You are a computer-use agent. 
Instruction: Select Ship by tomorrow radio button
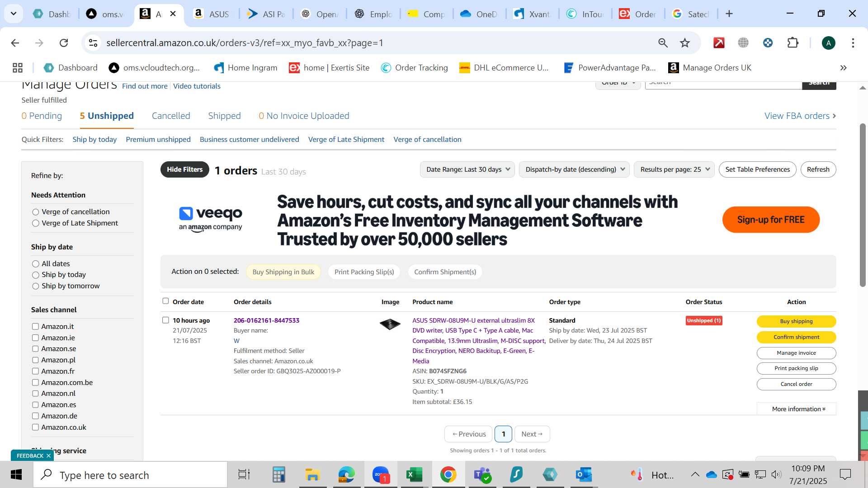point(36,286)
